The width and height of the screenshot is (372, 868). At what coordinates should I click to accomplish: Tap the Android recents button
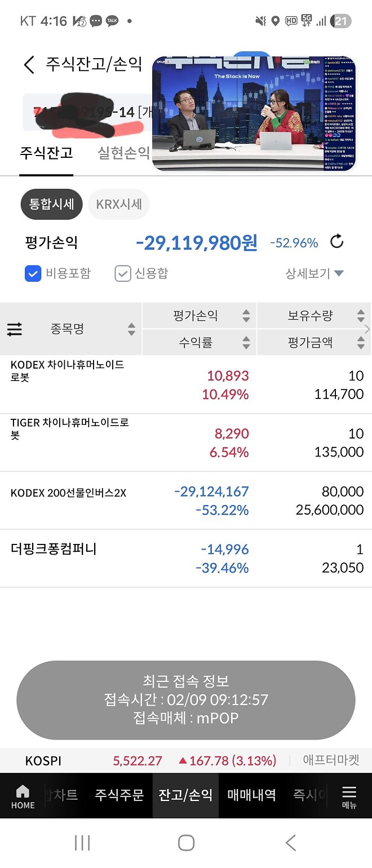click(82, 843)
